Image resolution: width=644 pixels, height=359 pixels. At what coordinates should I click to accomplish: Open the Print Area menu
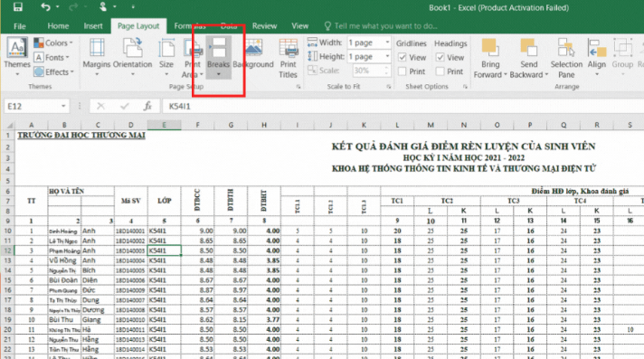point(193,58)
